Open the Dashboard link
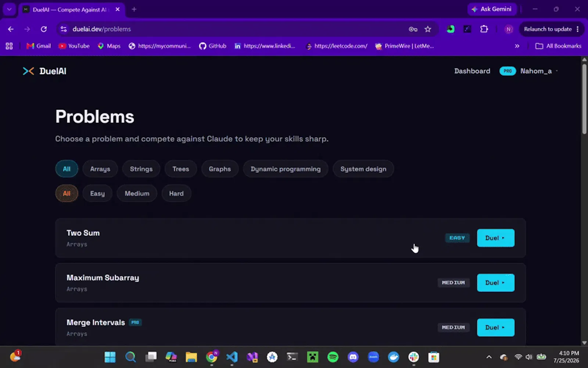588x368 pixels. (472, 71)
